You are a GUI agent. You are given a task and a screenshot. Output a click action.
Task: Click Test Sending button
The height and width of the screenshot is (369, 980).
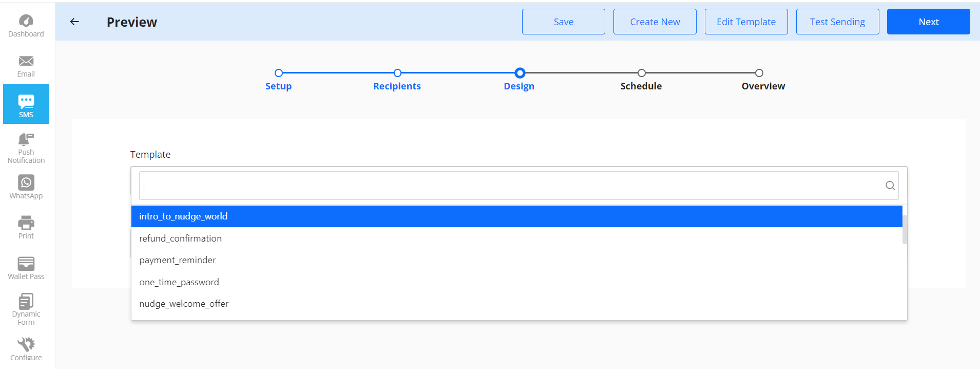[838, 22]
